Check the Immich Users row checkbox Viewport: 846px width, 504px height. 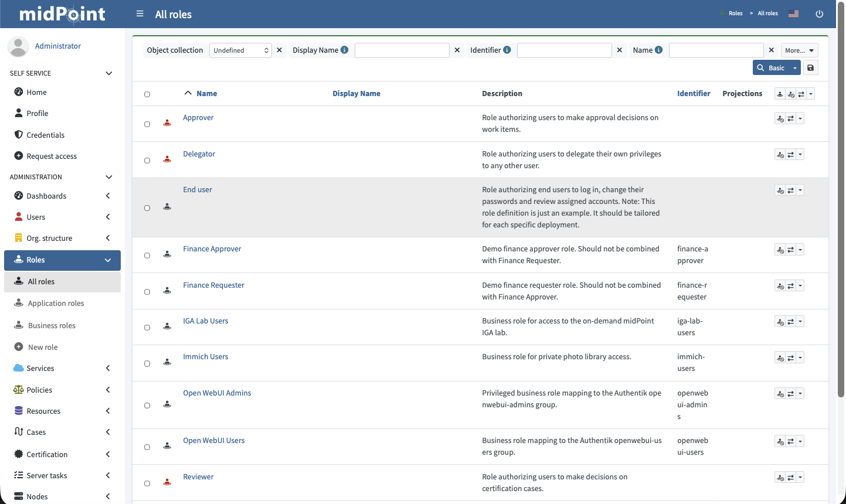coord(147,364)
